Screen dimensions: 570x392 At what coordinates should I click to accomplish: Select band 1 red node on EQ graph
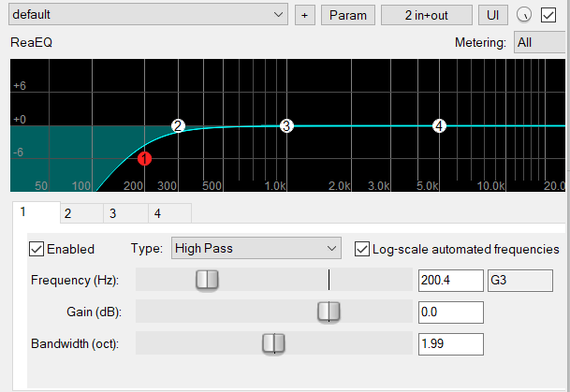tap(144, 159)
